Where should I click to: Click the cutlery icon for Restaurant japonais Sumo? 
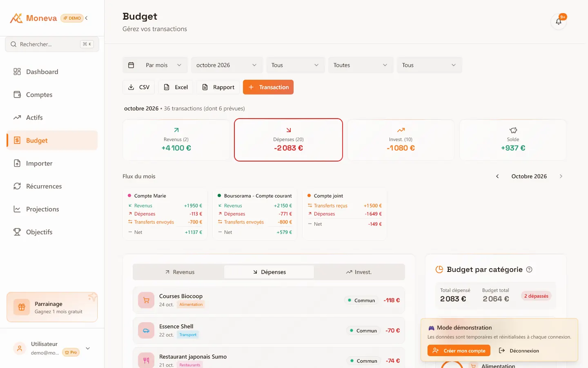(x=146, y=361)
